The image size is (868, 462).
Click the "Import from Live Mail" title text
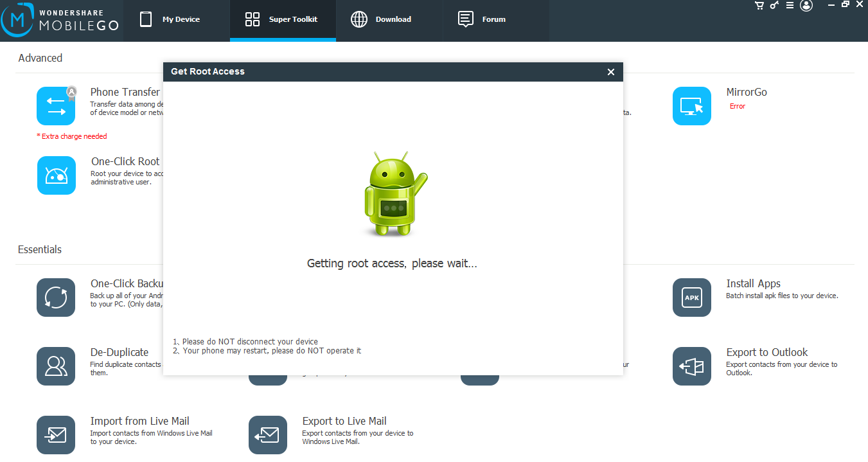coord(140,421)
